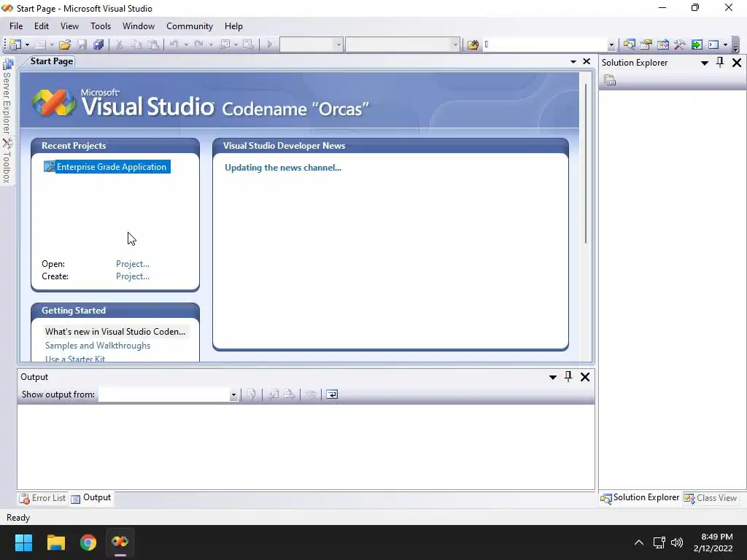Image resolution: width=747 pixels, height=560 pixels.
Task: Open the Toolbox side tab
Action: (x=7, y=161)
